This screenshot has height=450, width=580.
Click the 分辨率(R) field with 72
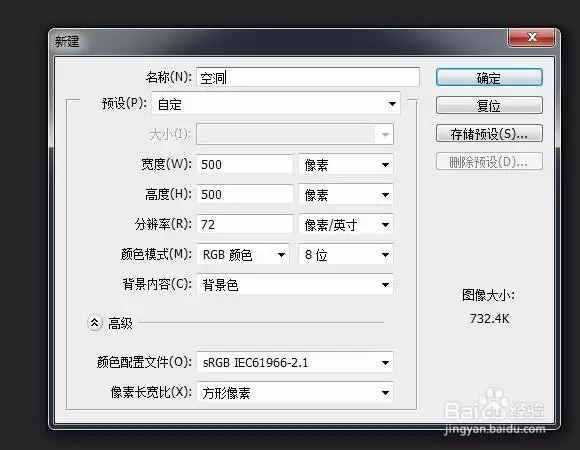pos(245,224)
